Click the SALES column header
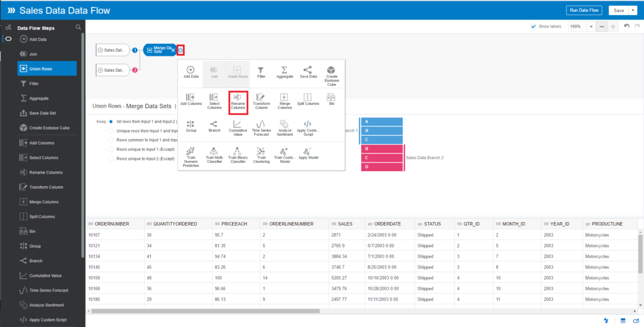The height and width of the screenshot is (327, 644). (x=347, y=224)
